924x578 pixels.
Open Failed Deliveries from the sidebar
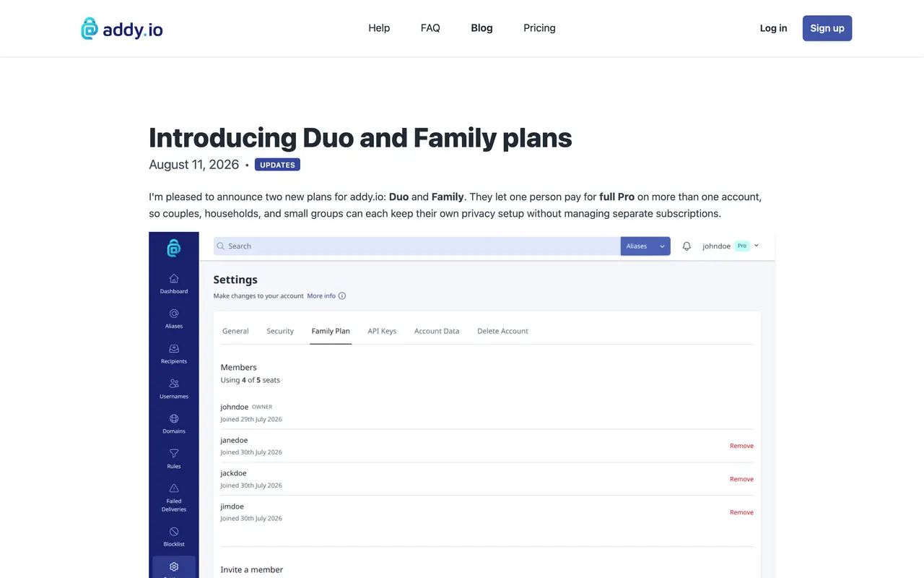174,498
